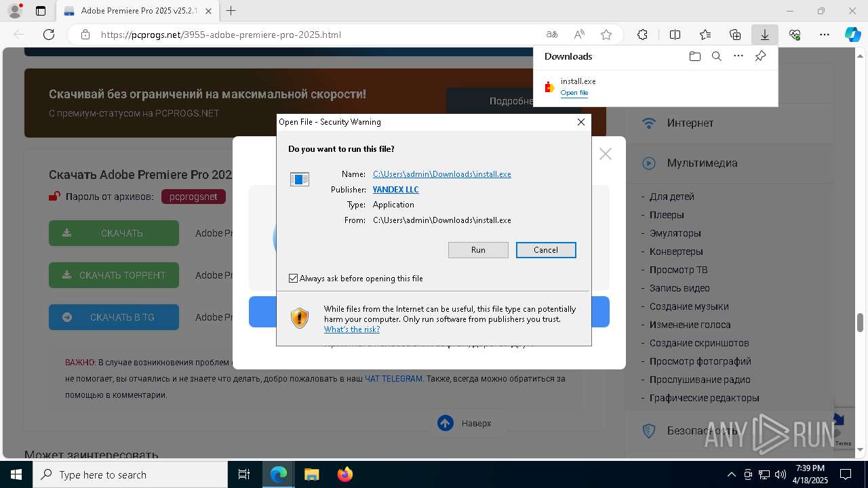Search downloads with the magnifier icon
Screen dimensions: 868x488
click(717, 56)
